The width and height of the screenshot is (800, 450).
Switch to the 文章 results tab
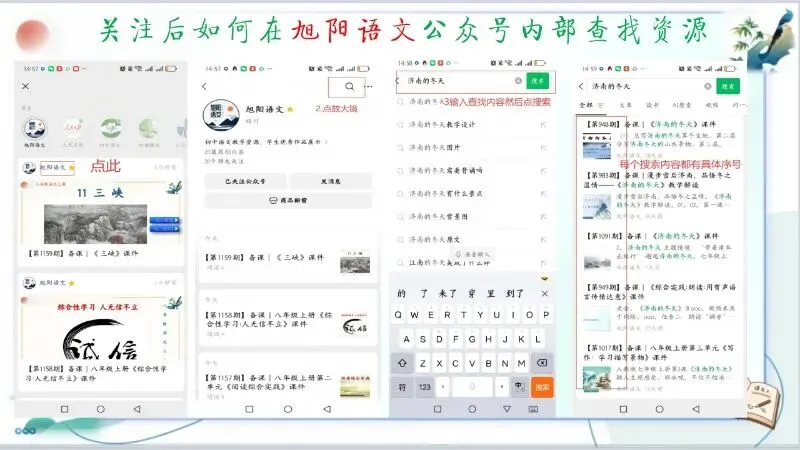(625, 105)
